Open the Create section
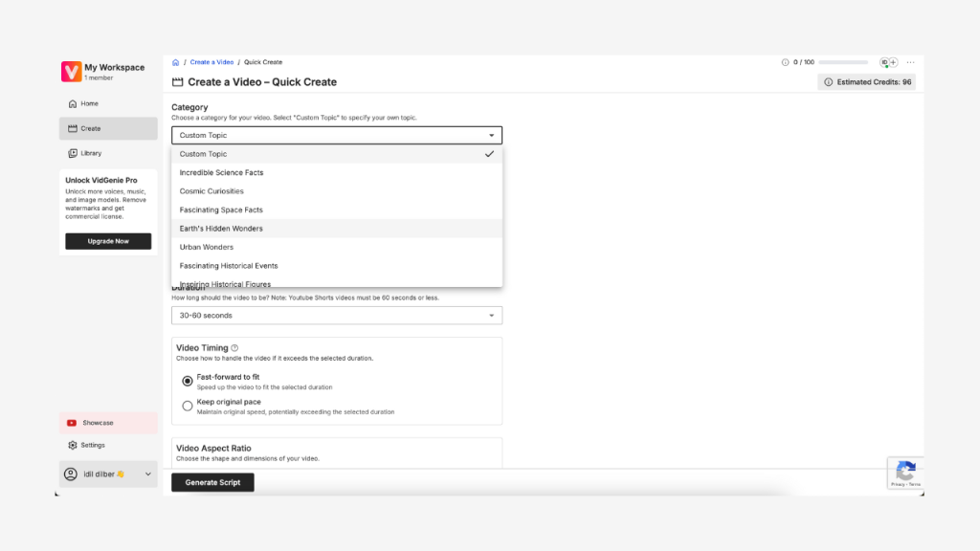 pos(108,129)
